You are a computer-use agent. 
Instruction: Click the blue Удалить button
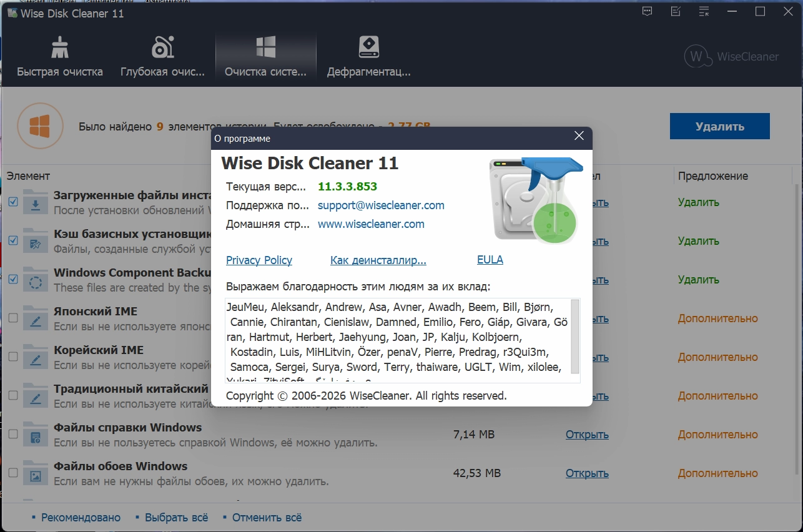tap(720, 126)
